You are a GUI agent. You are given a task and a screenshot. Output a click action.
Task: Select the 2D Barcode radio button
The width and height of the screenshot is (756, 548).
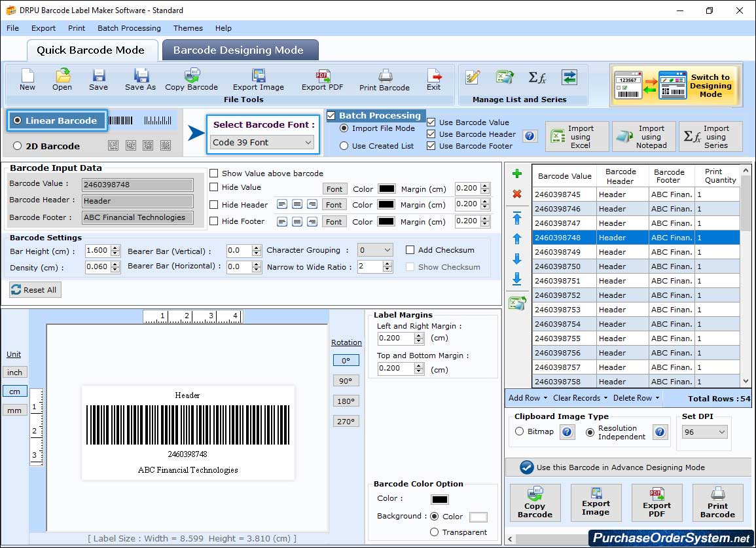(x=18, y=146)
